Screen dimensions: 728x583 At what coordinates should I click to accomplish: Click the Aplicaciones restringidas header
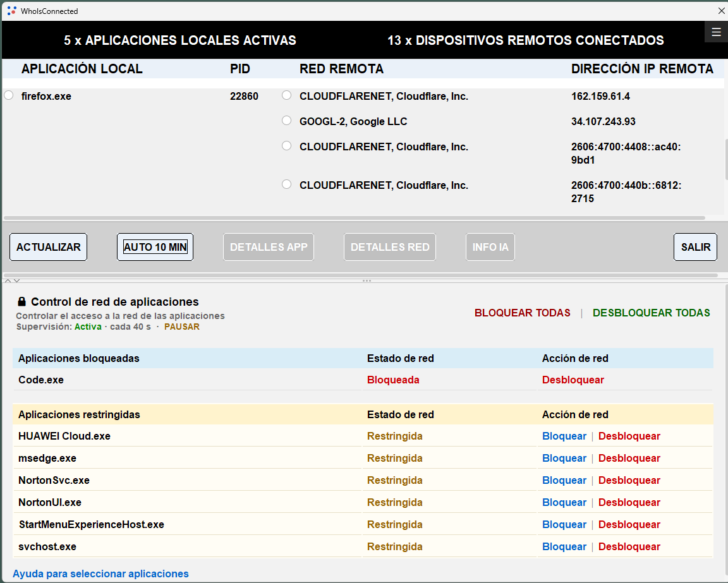coord(79,414)
